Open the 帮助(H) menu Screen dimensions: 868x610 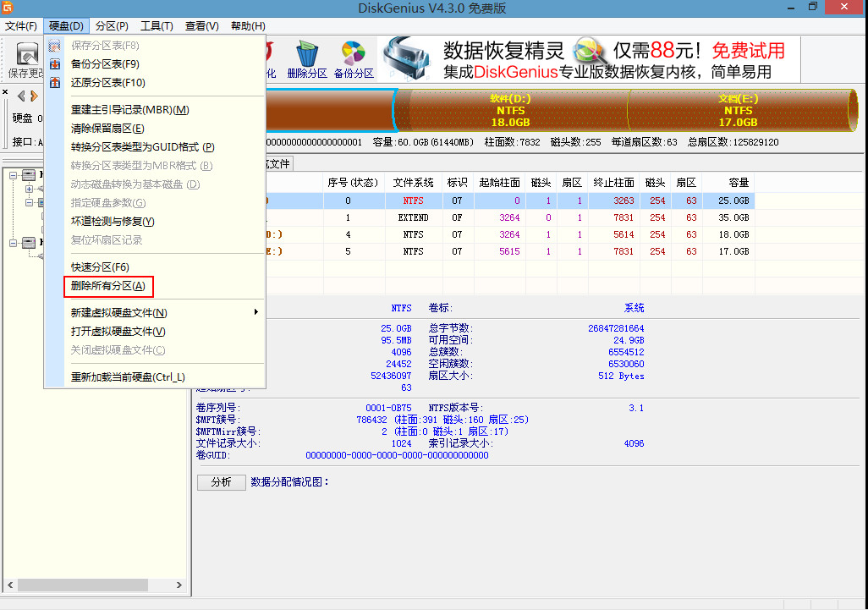[x=248, y=26]
